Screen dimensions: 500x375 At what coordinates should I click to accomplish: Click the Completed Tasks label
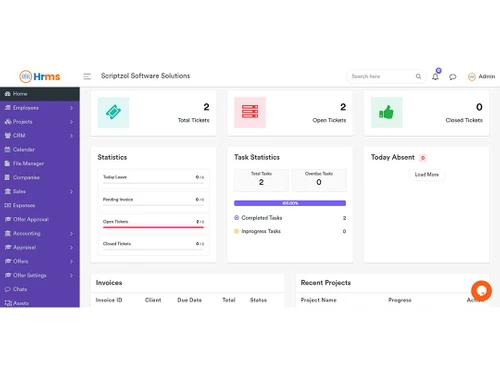(x=262, y=218)
